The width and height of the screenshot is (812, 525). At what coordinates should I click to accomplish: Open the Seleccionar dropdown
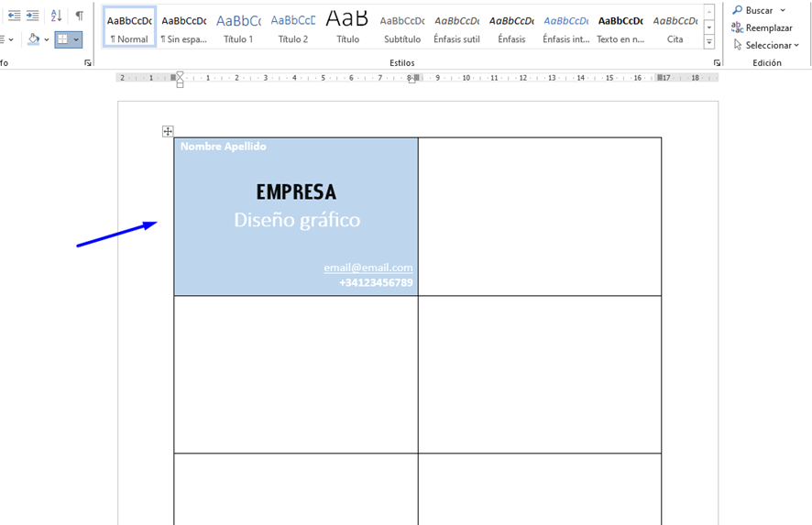coord(766,45)
